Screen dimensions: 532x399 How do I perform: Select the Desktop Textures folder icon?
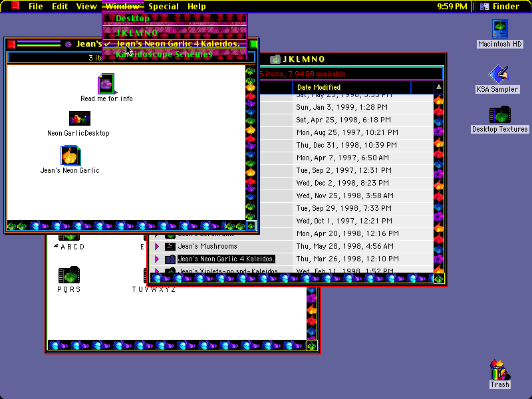click(x=500, y=114)
